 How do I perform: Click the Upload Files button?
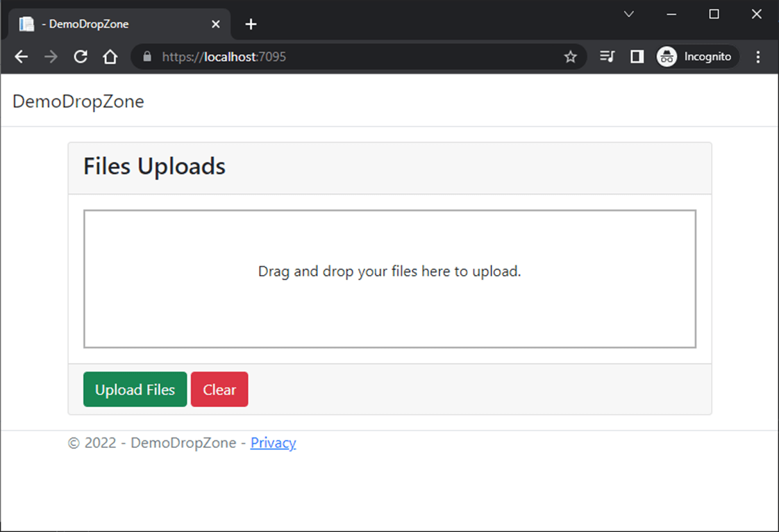[x=135, y=389]
